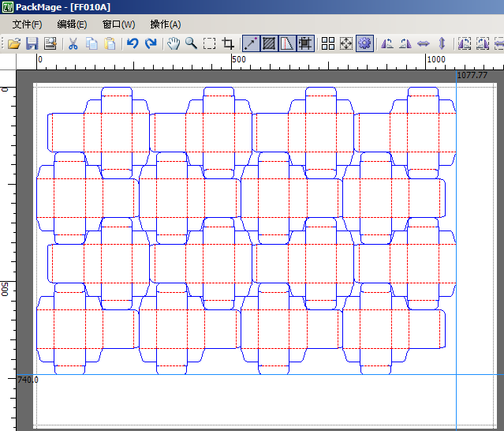Click the boxed rotate-left icon
504x431 pixels.
[465, 43]
